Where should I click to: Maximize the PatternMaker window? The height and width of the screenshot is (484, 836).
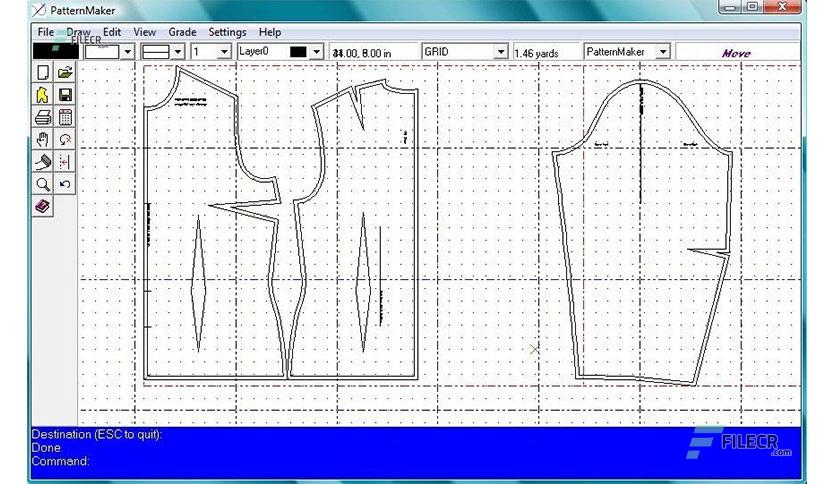[752, 7]
